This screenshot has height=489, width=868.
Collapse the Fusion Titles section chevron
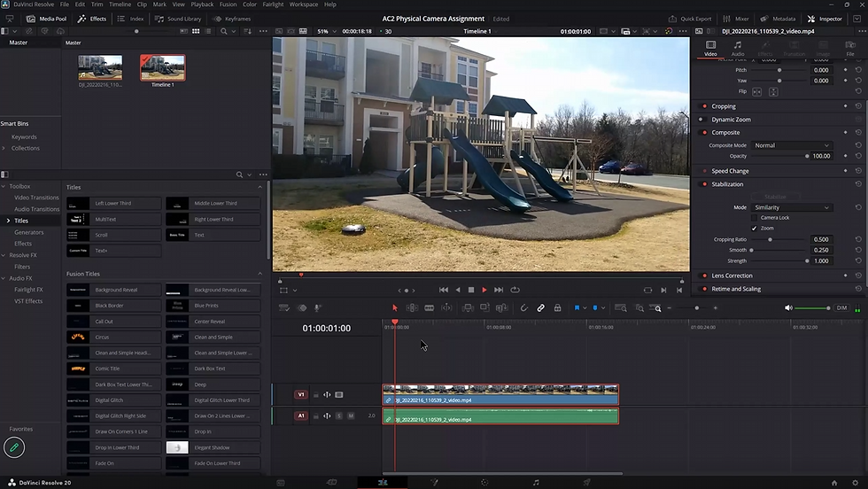click(x=260, y=274)
